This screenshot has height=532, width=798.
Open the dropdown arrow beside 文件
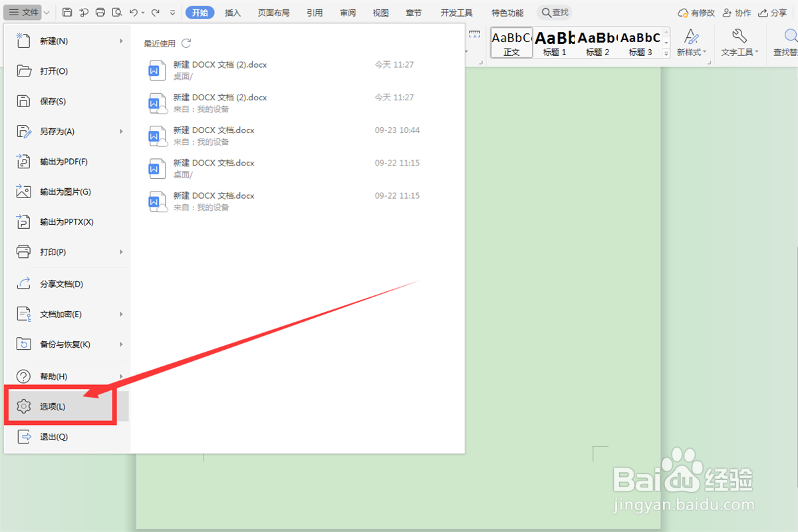tap(45, 13)
